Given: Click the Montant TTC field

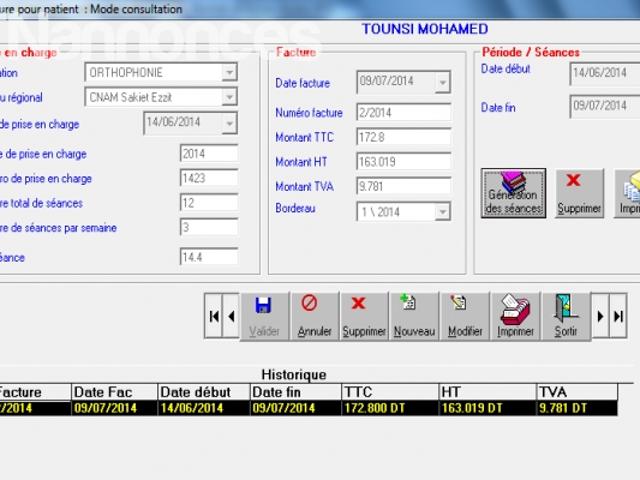Looking at the screenshot, I should coord(404,137).
